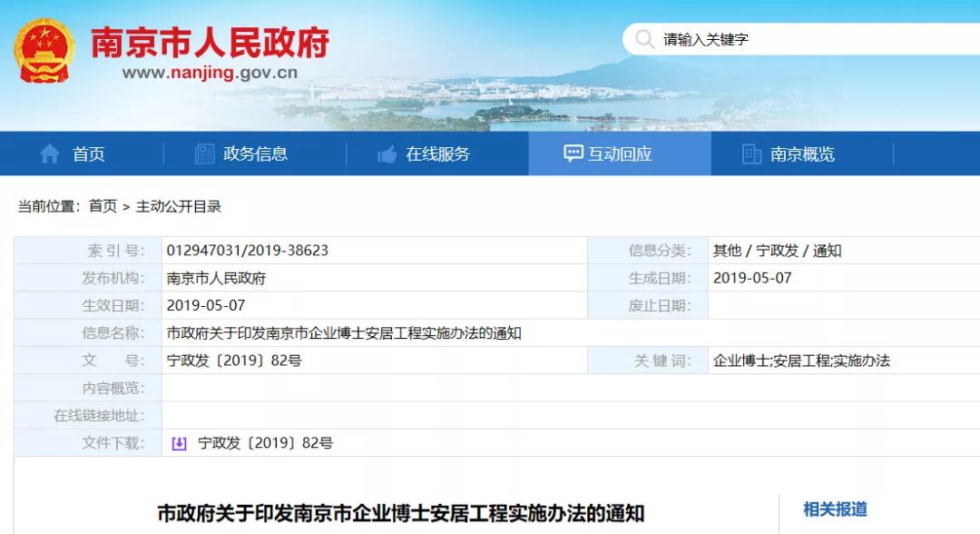Click the 关键词 label cell
Viewport: 980px width, 534px height.
coord(648,361)
